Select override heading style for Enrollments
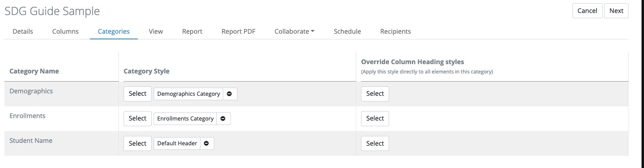 coord(375,118)
